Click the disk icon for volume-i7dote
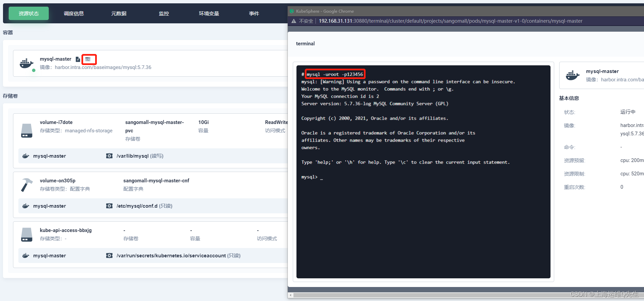 27,131
